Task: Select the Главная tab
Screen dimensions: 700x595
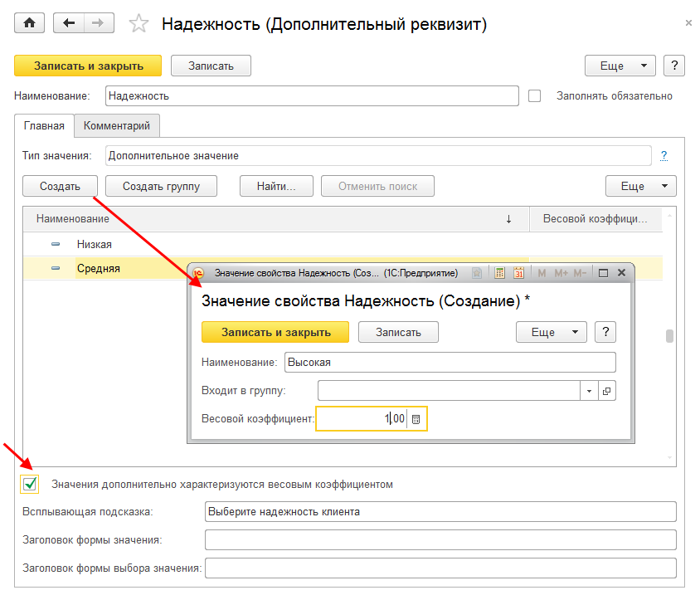Action: click(44, 126)
